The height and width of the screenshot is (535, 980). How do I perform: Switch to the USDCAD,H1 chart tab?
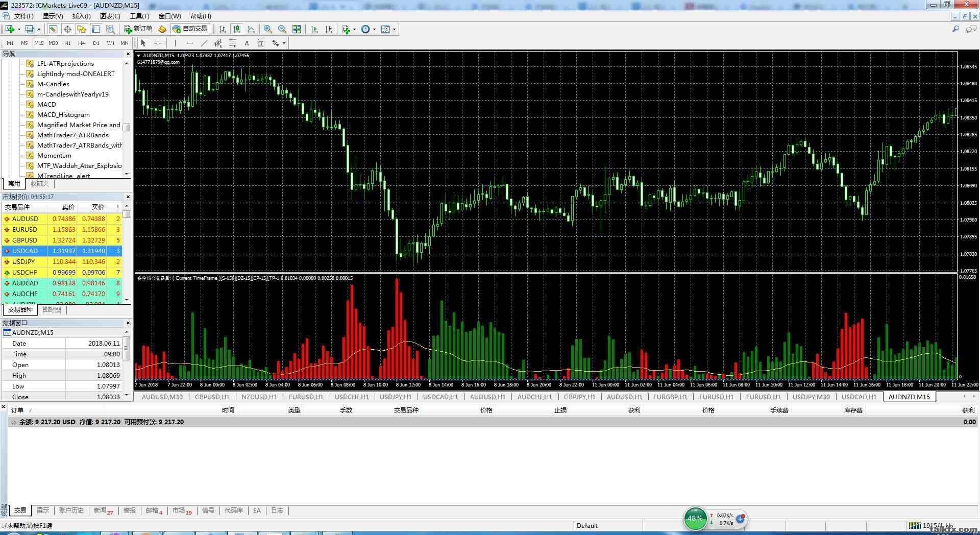(859, 397)
